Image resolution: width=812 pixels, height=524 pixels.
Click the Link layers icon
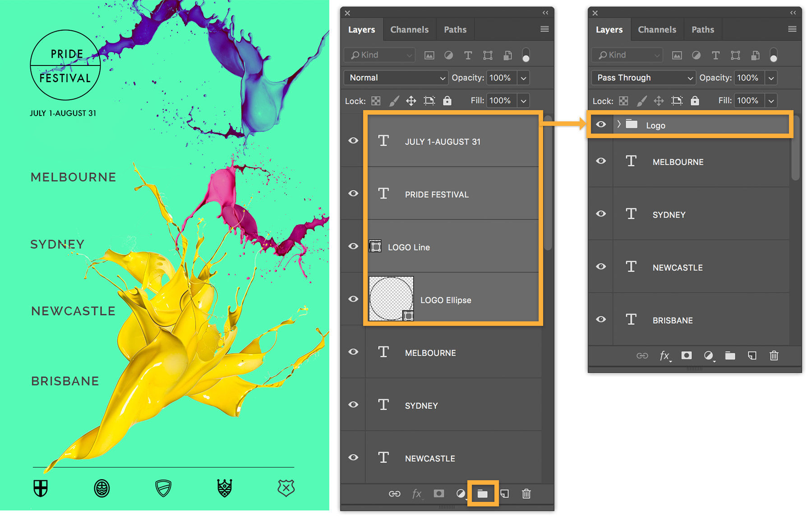(395, 493)
